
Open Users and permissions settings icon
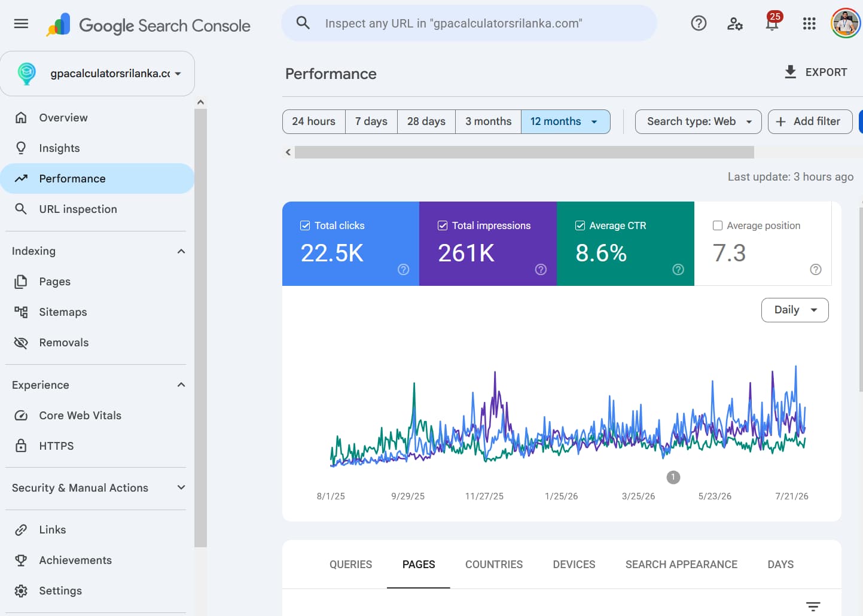click(735, 23)
